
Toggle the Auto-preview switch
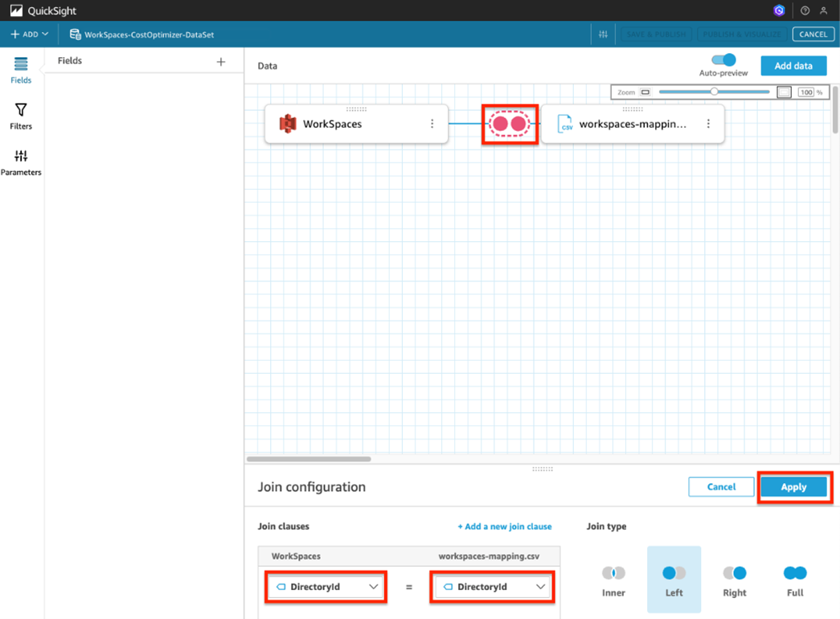[x=722, y=59]
